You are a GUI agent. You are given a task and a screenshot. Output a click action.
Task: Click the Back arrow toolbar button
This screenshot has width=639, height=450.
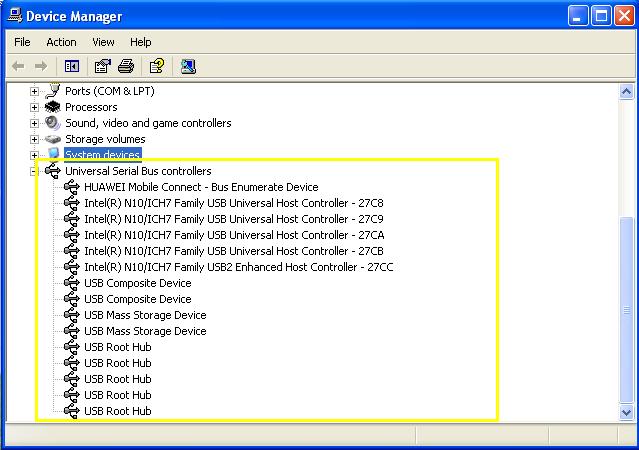point(18,66)
